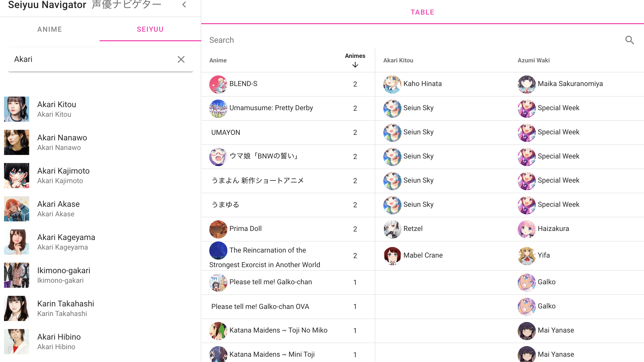This screenshot has width=644, height=362.
Task: Click the Yifa character avatar
Action: (x=527, y=256)
